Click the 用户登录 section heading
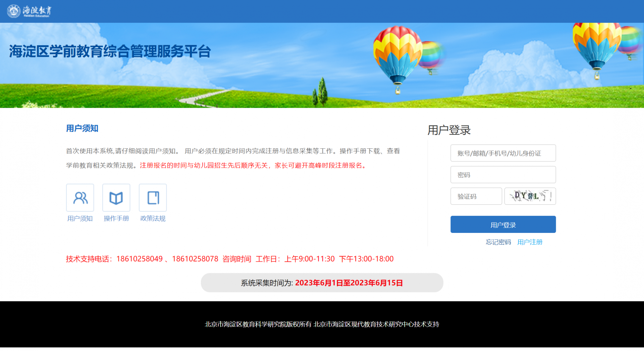 point(449,130)
